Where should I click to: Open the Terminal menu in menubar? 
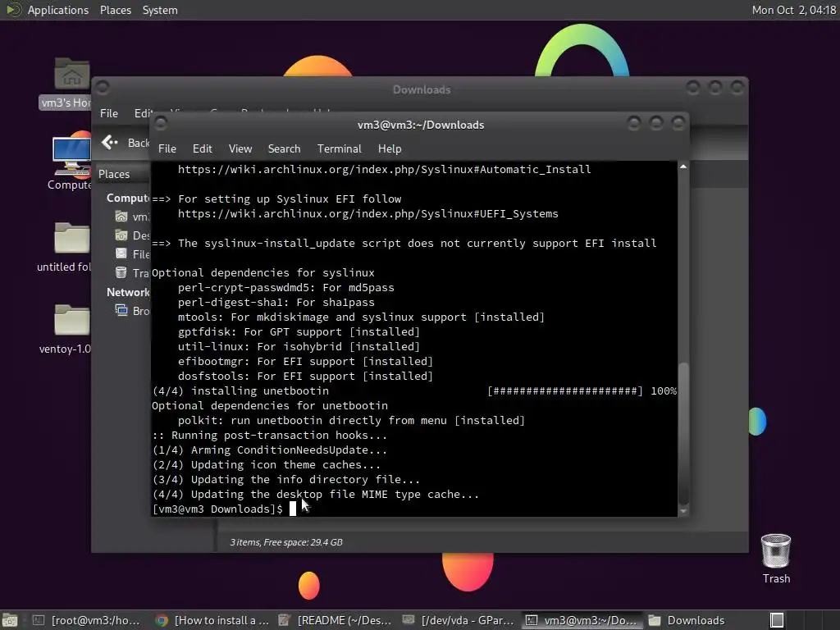click(x=339, y=149)
